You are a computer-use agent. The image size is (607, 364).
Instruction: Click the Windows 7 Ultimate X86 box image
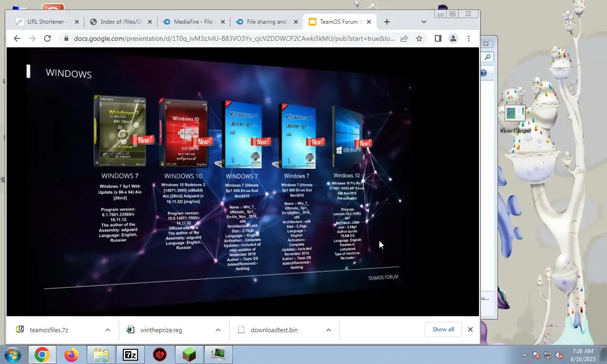[x=297, y=136]
